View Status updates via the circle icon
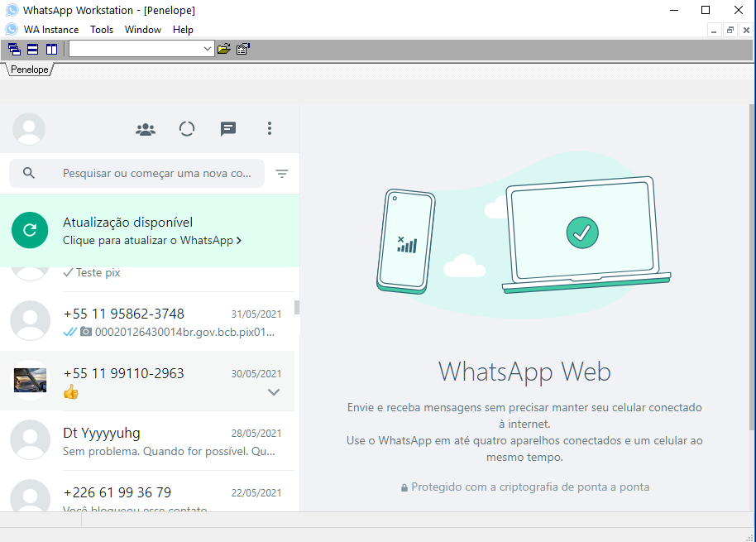 pyautogui.click(x=187, y=129)
